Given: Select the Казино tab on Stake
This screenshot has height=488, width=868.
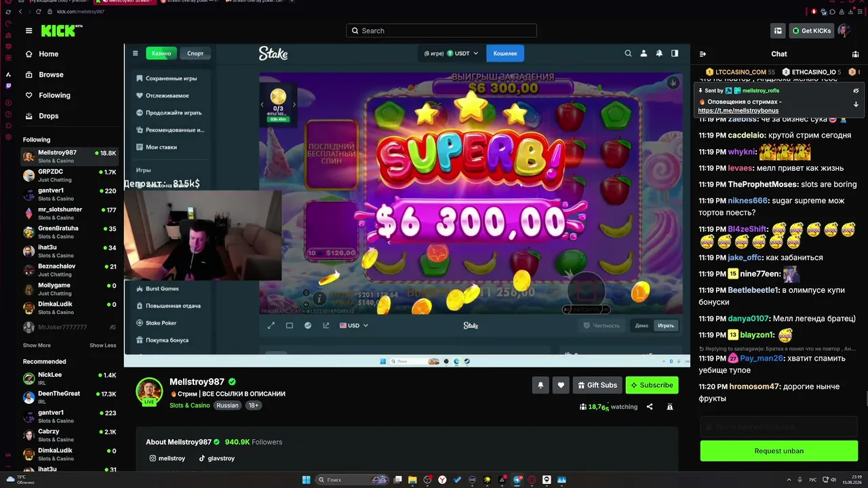Looking at the screenshot, I should (161, 54).
